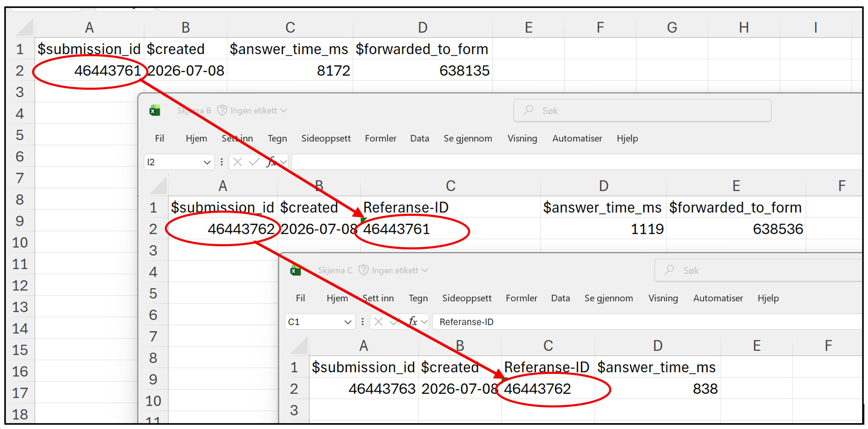Click cell 638135 in back spreadsheet
868x429 pixels.
[x=422, y=70]
